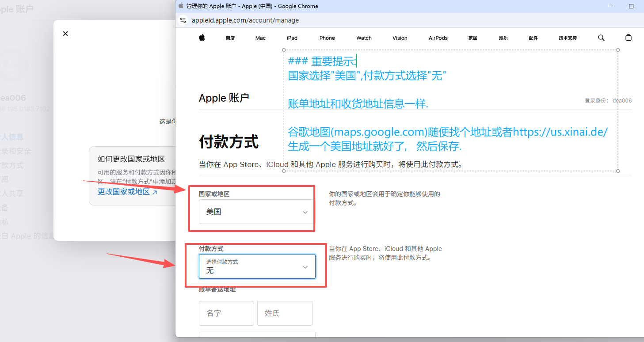Select iPad in the navigation bar
Image resolution: width=644 pixels, height=342 pixels.
292,38
